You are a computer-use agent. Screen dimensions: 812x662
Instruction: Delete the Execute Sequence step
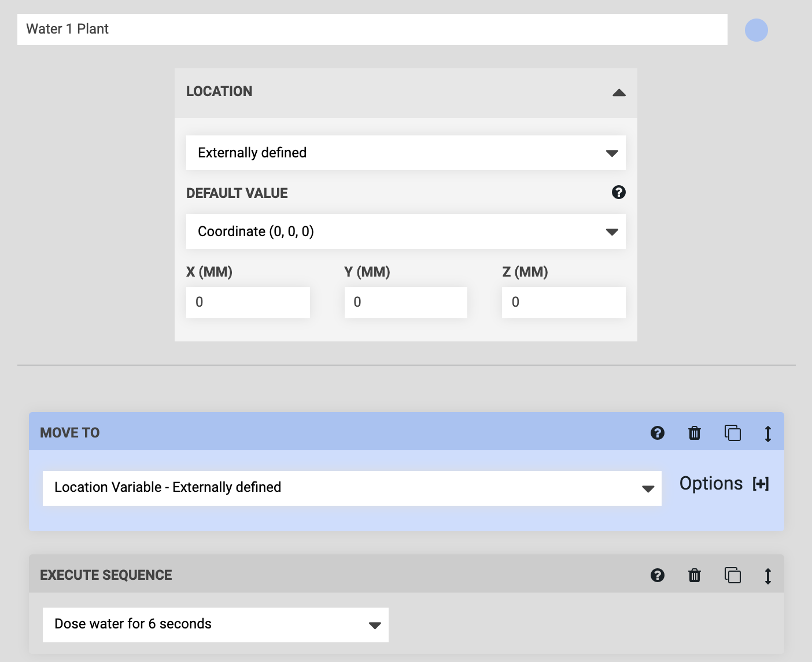click(x=694, y=575)
